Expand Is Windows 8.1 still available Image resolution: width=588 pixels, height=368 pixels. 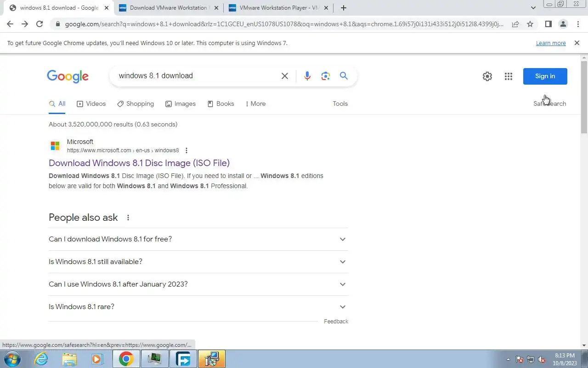pyautogui.click(x=198, y=262)
